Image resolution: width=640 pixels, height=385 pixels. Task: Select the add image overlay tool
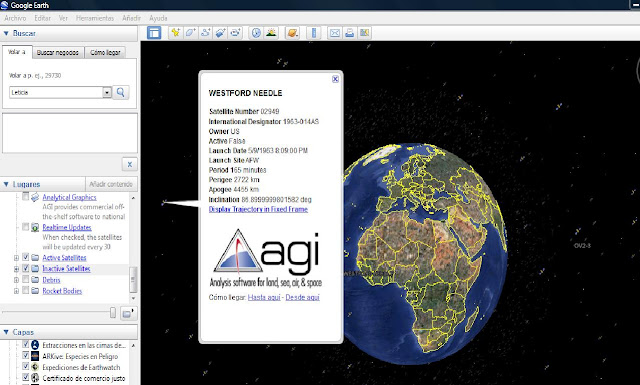220,33
